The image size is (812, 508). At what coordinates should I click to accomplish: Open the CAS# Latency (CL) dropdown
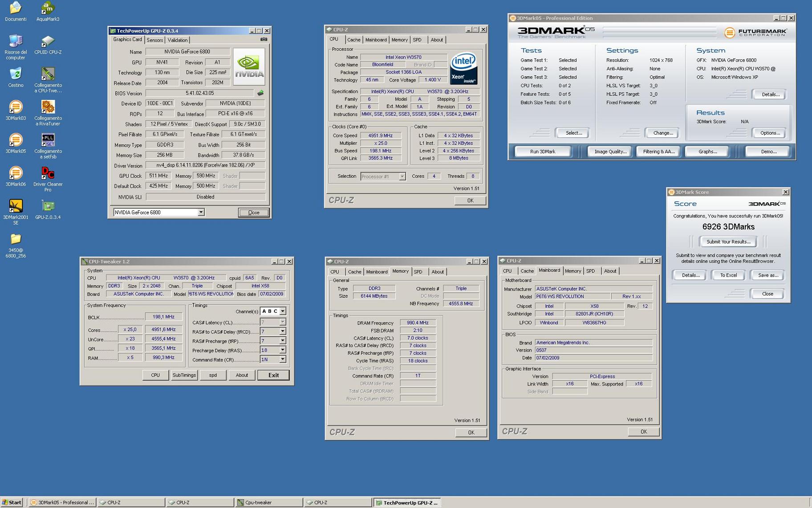[282, 322]
